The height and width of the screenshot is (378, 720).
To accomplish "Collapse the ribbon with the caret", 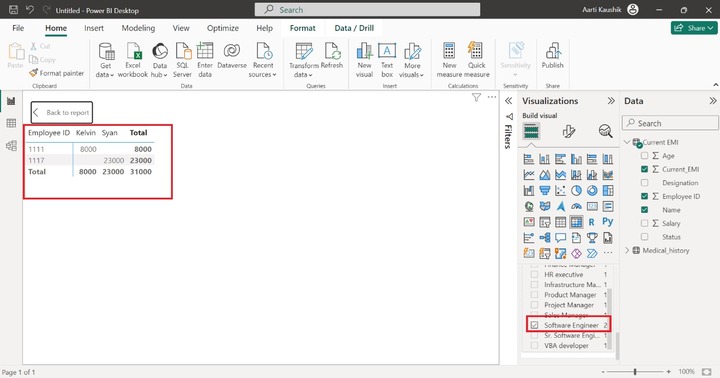I will click(x=715, y=85).
